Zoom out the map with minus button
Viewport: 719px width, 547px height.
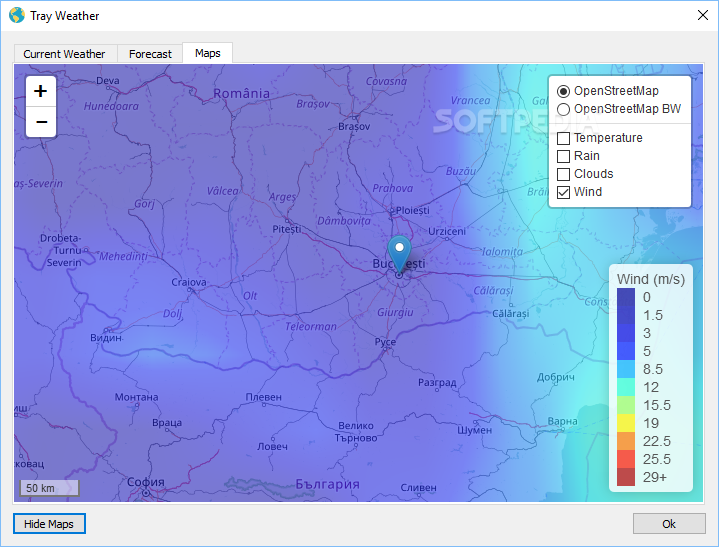pos(41,122)
